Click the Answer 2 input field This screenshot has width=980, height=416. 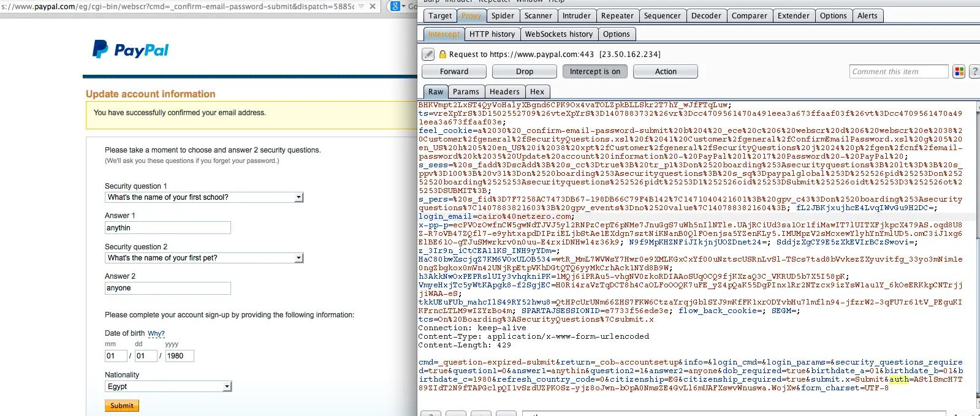pyautogui.click(x=168, y=289)
